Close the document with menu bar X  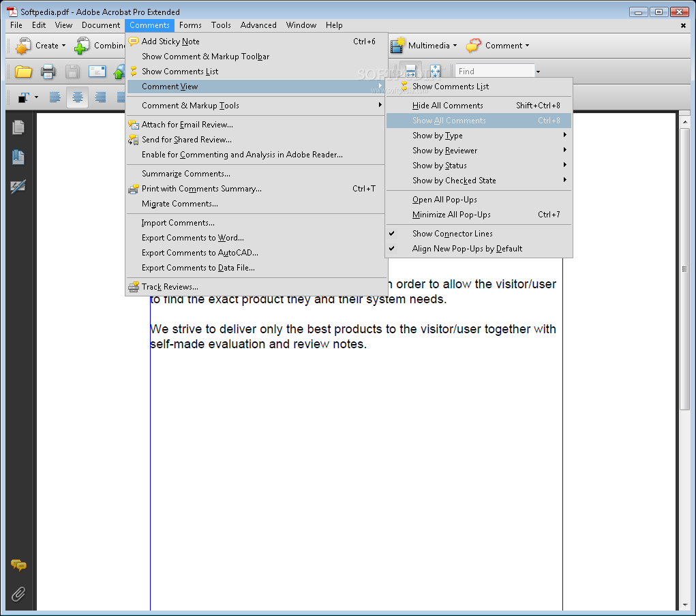(683, 26)
